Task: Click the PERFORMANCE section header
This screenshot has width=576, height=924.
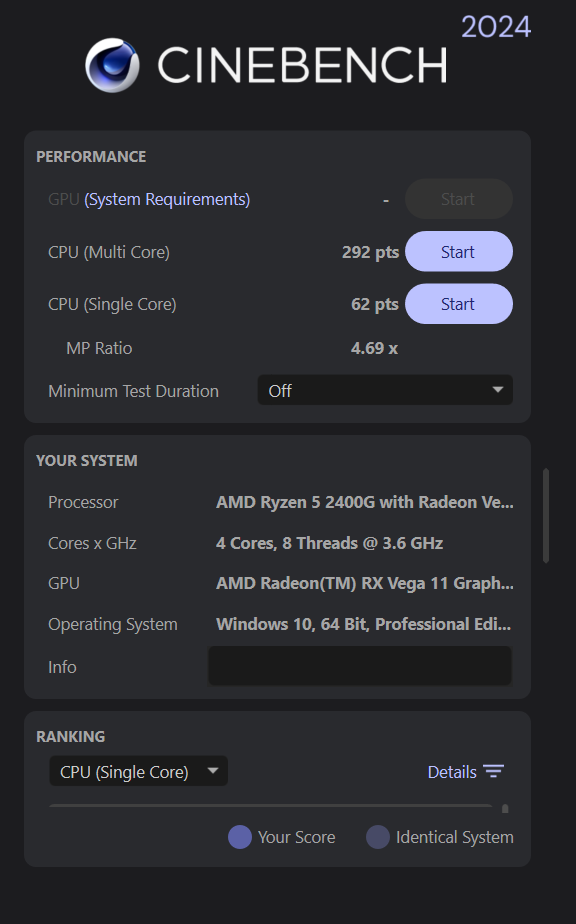Action: (x=91, y=156)
